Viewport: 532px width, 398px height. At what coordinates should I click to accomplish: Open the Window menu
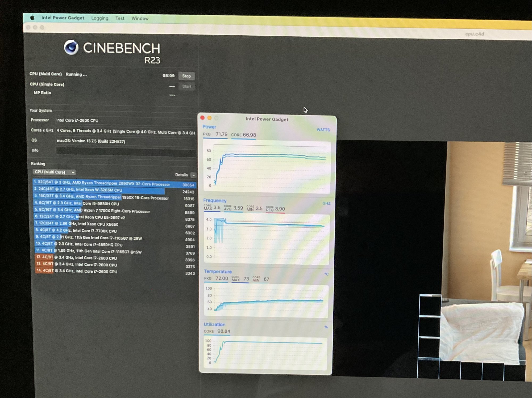pos(140,19)
